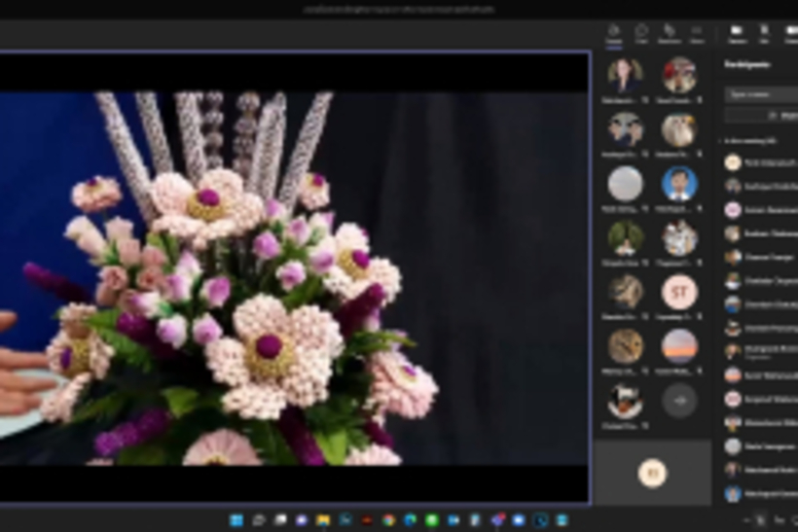Open the purple chat icon beside Task View

pos(302,519)
